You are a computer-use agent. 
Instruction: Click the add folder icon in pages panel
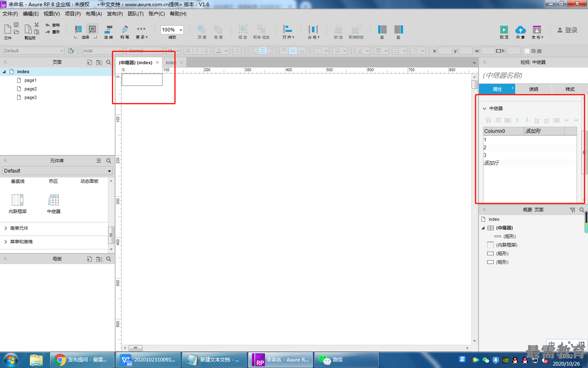coord(99,63)
